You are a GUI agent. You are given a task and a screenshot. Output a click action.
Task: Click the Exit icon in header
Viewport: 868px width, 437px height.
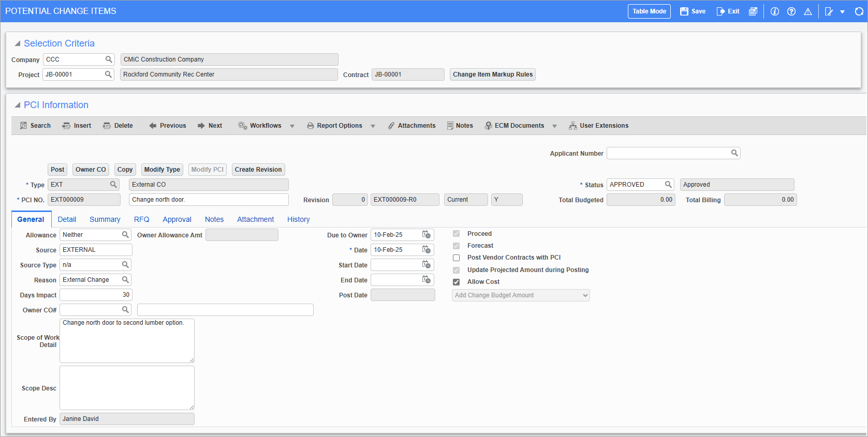point(720,11)
